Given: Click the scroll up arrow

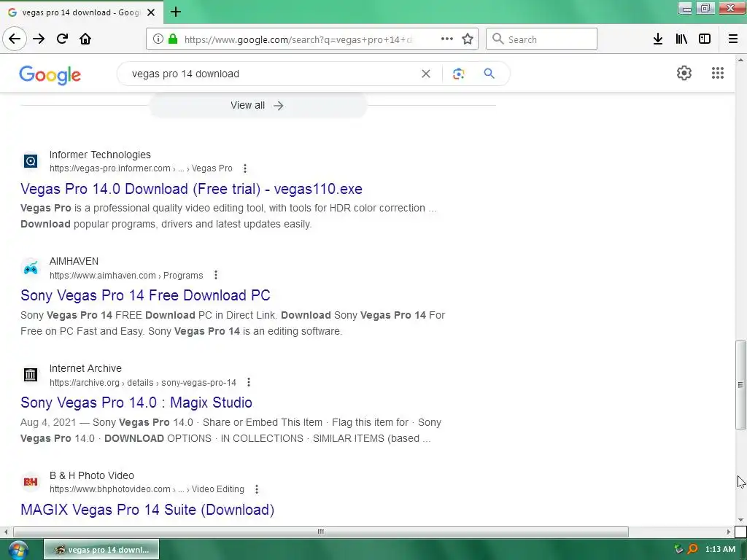Looking at the screenshot, I should pos(740,60).
